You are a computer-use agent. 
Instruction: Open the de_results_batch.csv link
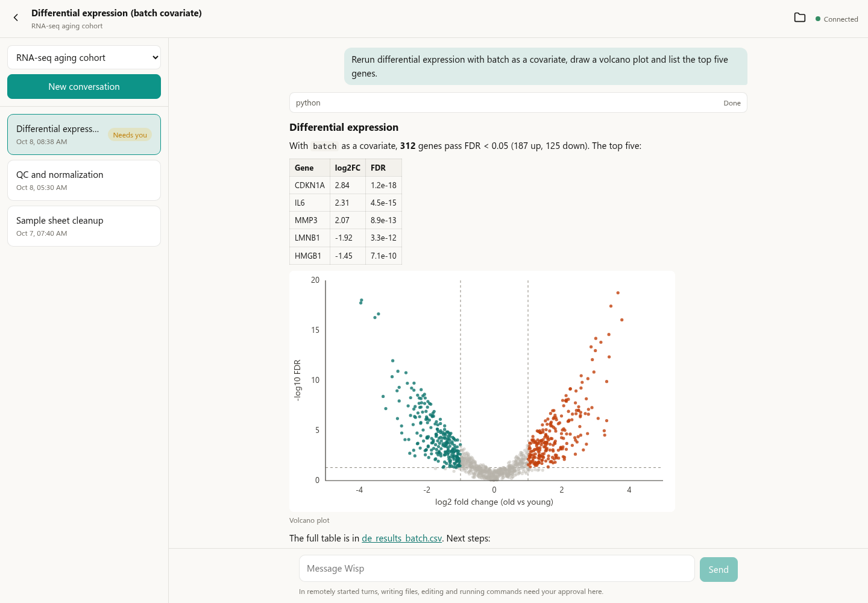coord(401,538)
